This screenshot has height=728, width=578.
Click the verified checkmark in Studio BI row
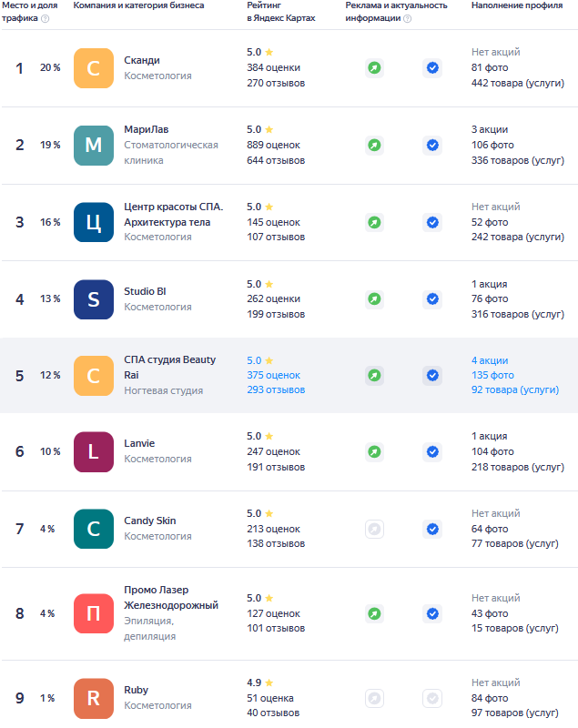[432, 299]
